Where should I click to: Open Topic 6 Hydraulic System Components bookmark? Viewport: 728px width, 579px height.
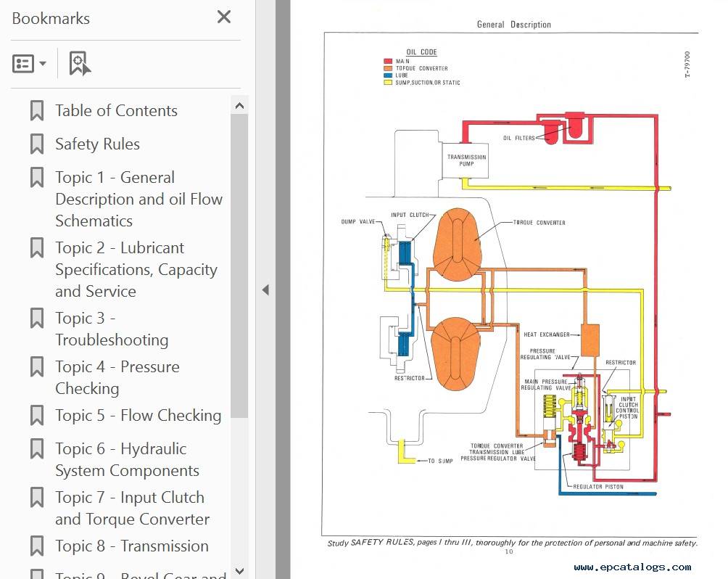(x=127, y=459)
